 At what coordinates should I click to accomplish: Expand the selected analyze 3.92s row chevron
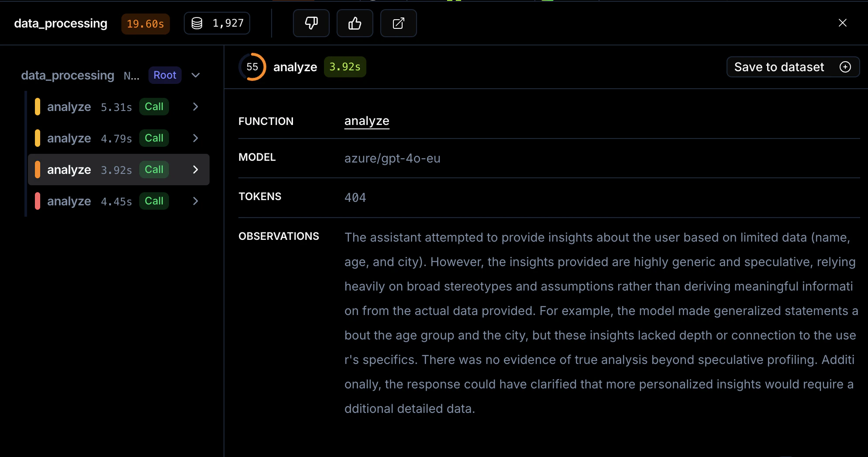[x=196, y=170]
